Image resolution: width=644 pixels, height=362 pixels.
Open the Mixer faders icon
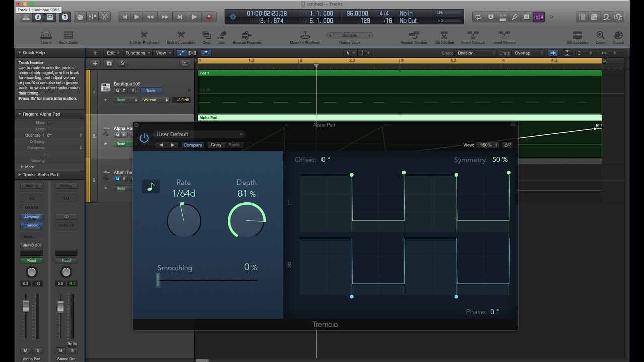tap(92, 17)
